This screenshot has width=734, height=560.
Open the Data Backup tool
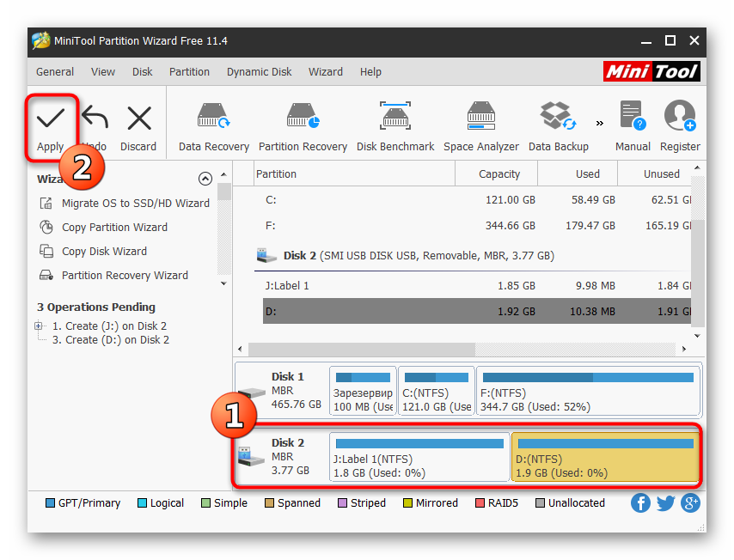[558, 117]
